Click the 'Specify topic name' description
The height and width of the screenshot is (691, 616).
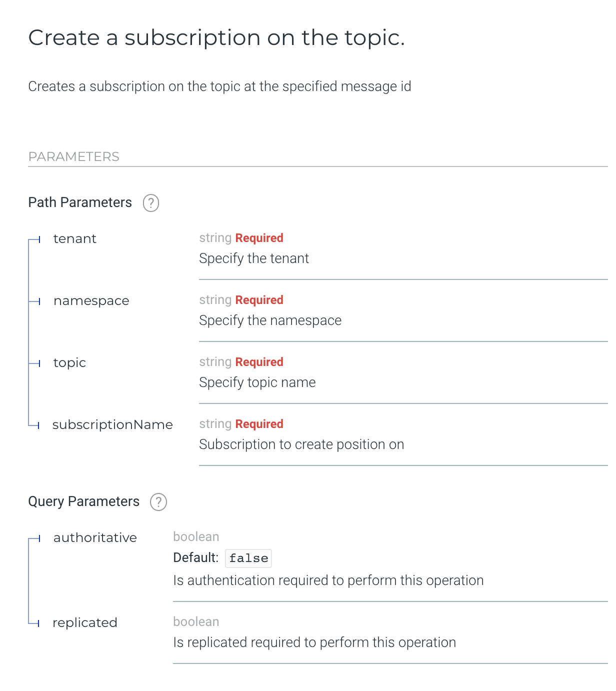coord(257,382)
